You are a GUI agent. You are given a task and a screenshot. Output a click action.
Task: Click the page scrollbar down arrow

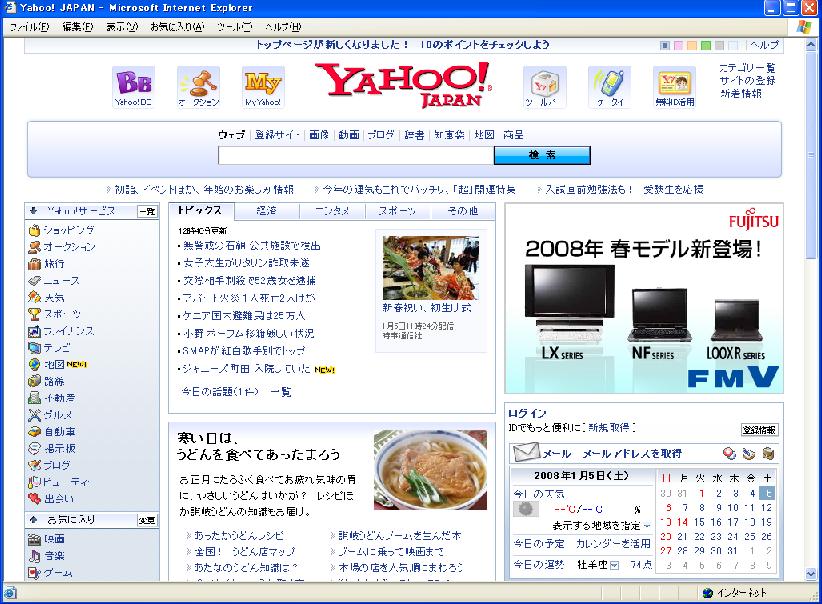coord(810,574)
